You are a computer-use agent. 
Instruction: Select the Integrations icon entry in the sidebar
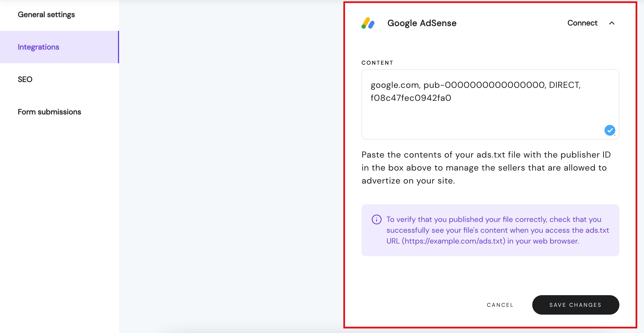coord(38,47)
